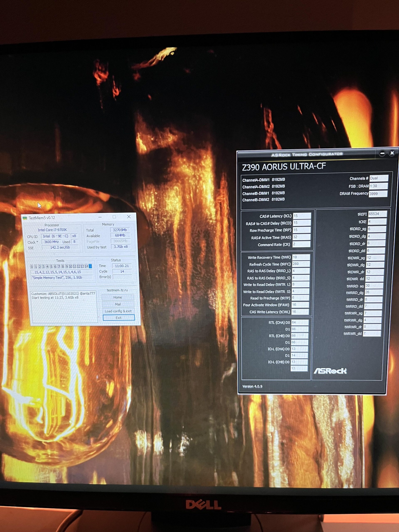Screen dimensions: 399x532
Task: Click the CAS# Latency (tCL) field
Action: 302,216
